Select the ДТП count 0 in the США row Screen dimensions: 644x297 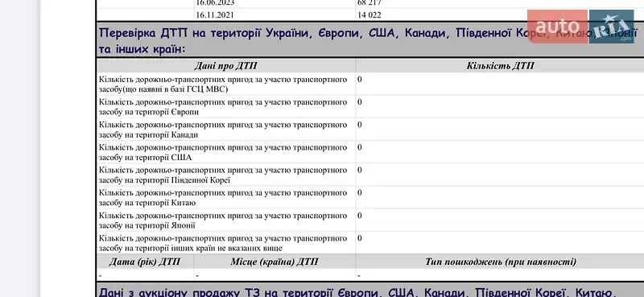tap(360, 147)
